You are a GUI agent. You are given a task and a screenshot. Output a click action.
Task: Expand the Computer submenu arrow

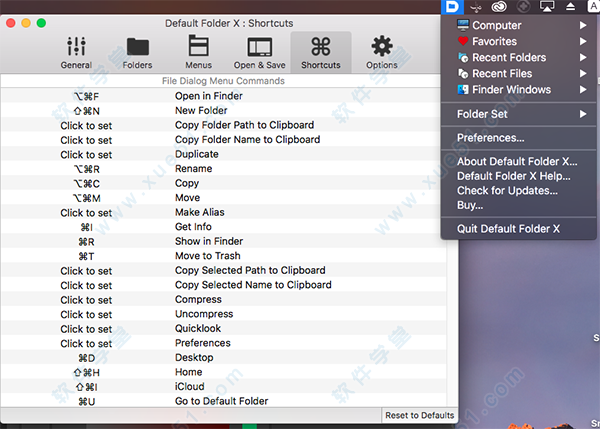click(x=583, y=25)
